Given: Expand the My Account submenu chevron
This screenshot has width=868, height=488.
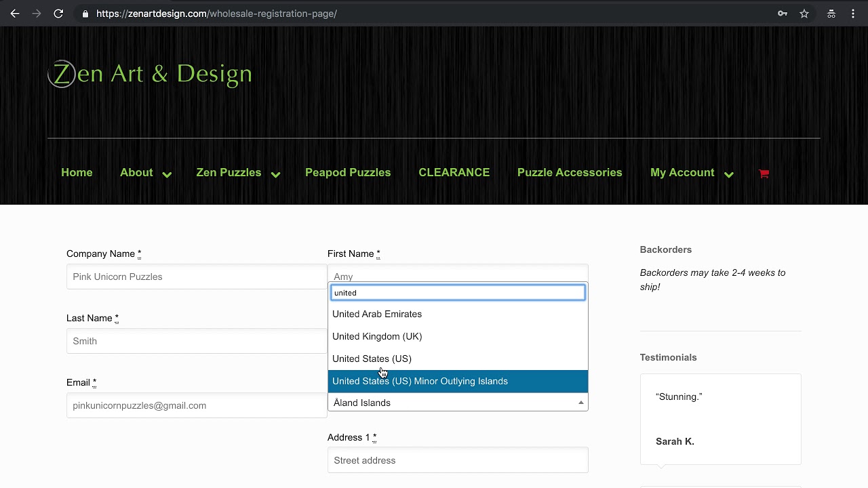Looking at the screenshot, I should [728, 174].
